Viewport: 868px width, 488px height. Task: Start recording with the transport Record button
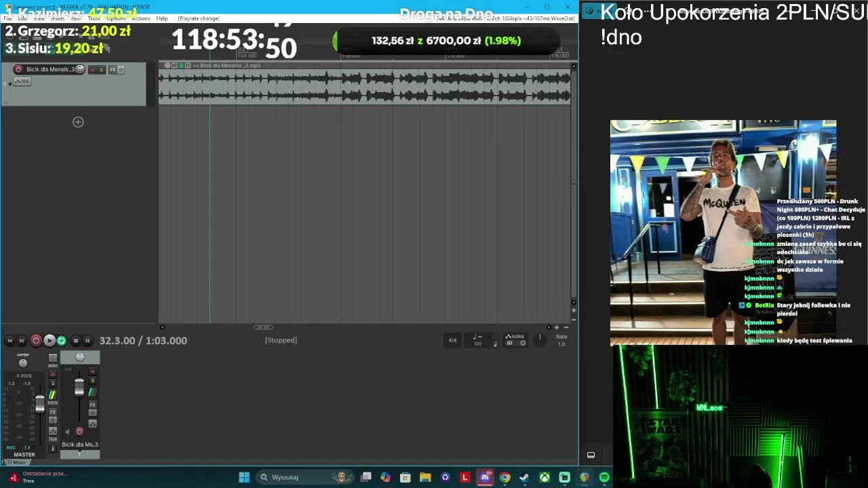[x=36, y=341]
